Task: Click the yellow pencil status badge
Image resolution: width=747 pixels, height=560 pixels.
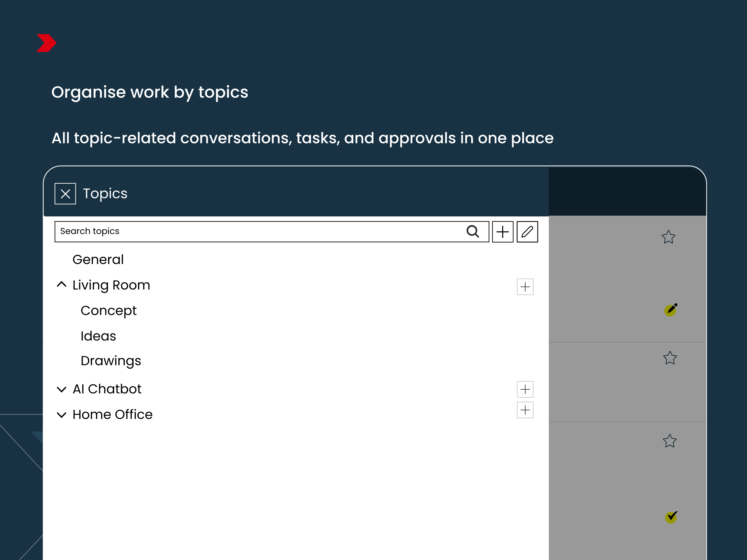Action: point(671,310)
